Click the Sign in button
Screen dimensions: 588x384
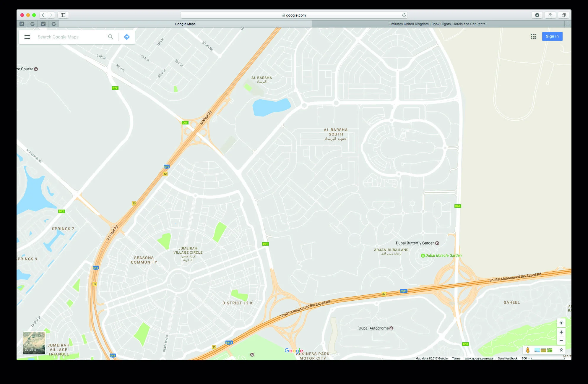coord(552,36)
